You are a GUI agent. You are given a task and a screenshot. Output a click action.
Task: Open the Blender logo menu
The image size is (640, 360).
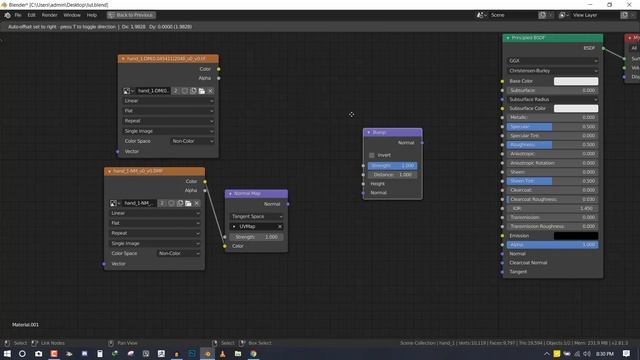pyautogui.click(x=7, y=15)
